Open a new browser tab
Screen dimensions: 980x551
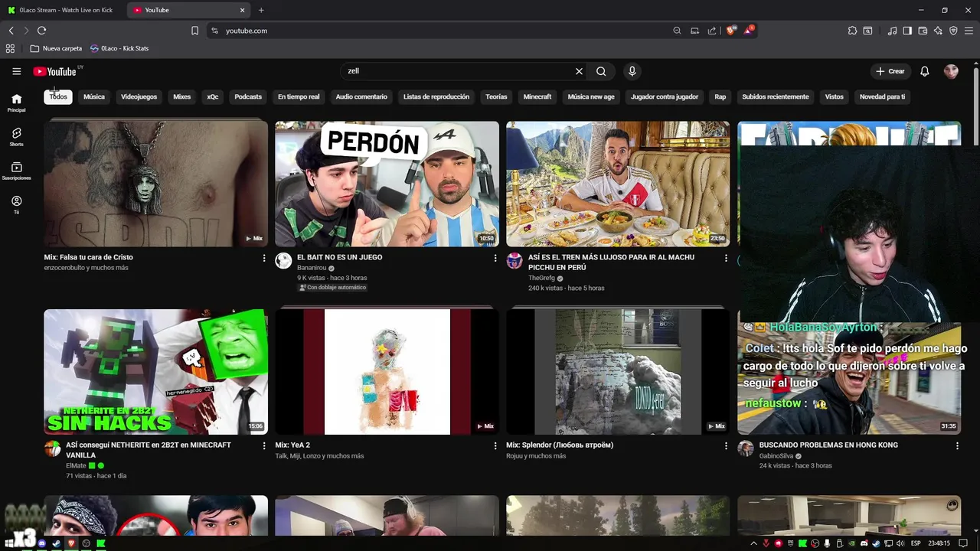pyautogui.click(x=261, y=10)
